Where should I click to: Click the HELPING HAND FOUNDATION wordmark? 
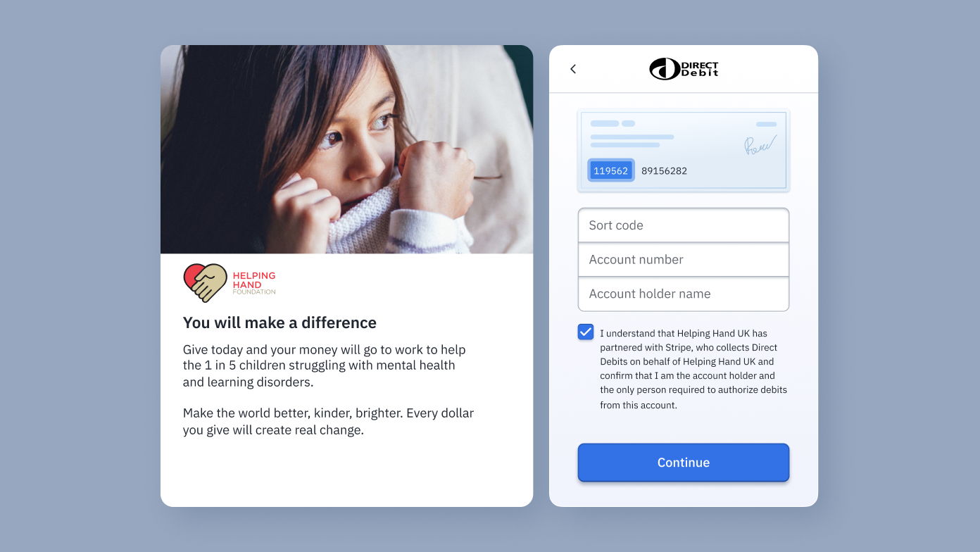[x=254, y=282]
